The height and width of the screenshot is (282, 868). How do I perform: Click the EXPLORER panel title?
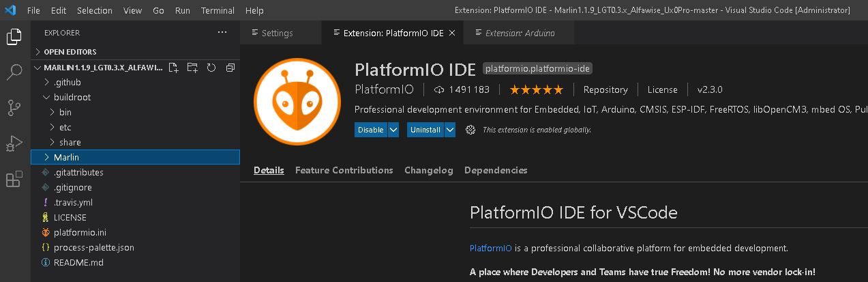(x=62, y=33)
